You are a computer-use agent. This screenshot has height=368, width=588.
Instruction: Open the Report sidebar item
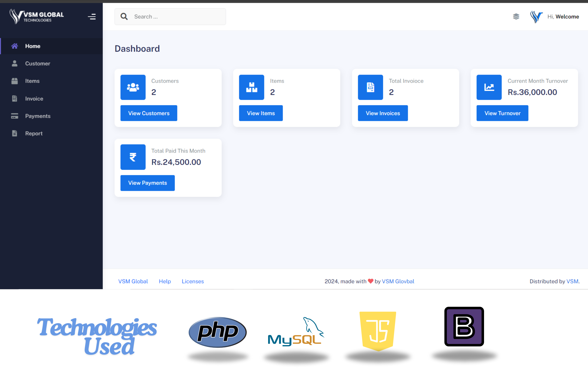tap(34, 133)
